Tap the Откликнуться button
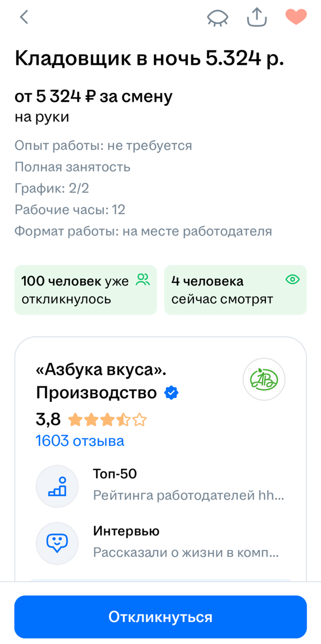The image size is (321, 644). click(160, 617)
